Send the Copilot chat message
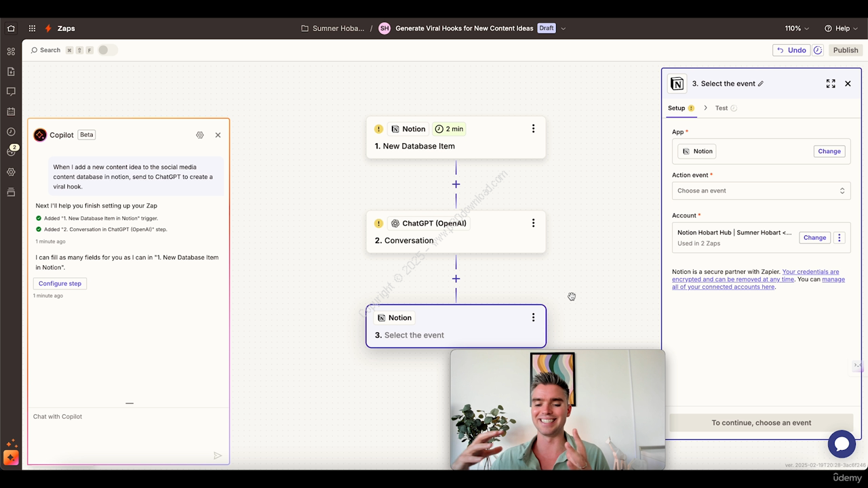 pos(218,455)
